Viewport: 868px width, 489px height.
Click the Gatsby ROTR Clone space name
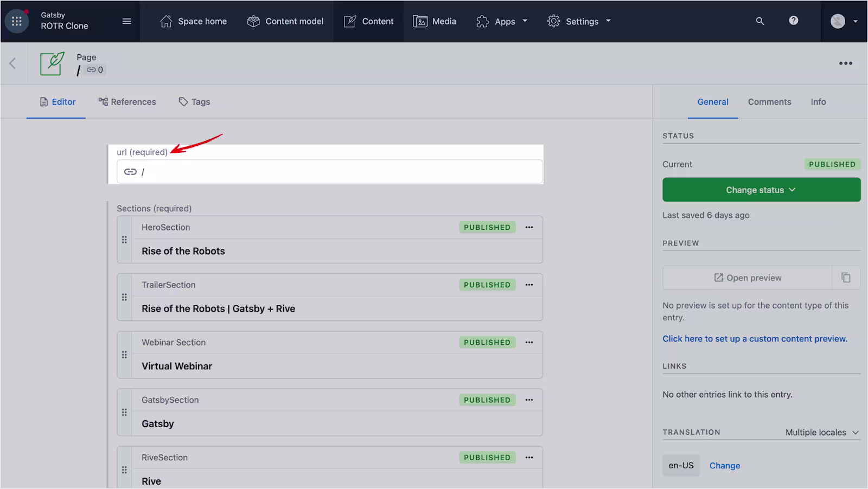(x=65, y=21)
